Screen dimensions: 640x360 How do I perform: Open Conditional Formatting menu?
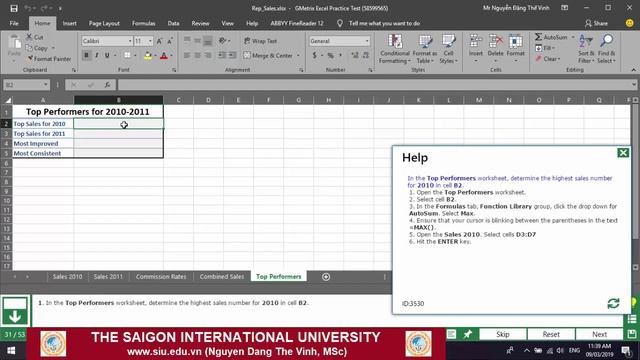(394, 49)
